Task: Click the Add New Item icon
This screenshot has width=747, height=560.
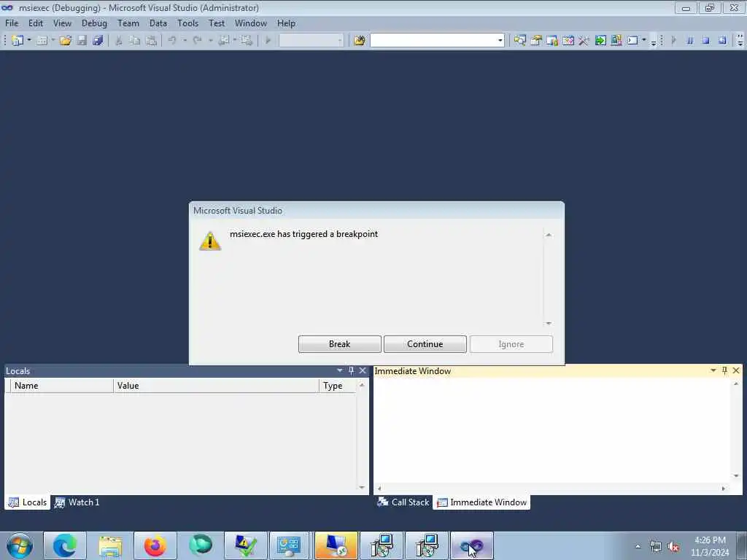Action: point(42,41)
